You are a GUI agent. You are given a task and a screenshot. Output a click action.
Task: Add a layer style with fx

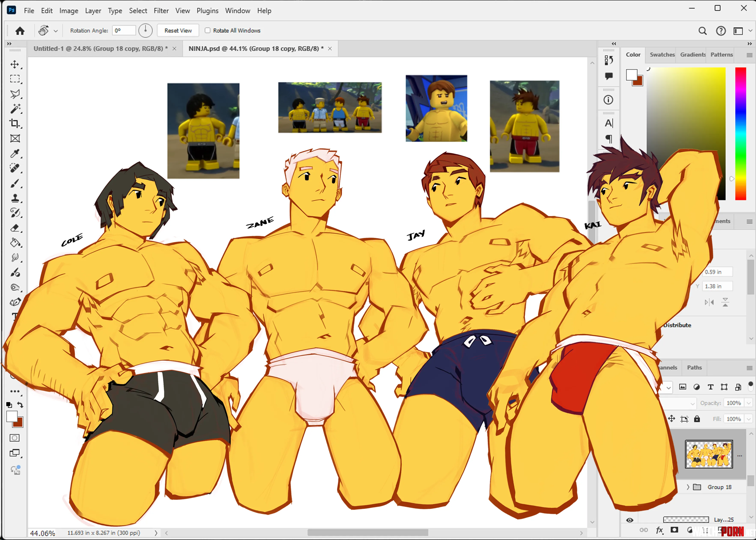click(659, 530)
